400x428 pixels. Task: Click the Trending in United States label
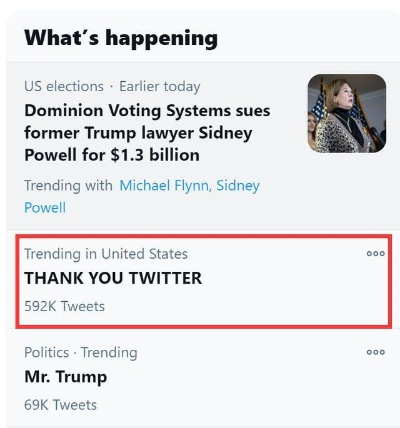[x=106, y=254]
